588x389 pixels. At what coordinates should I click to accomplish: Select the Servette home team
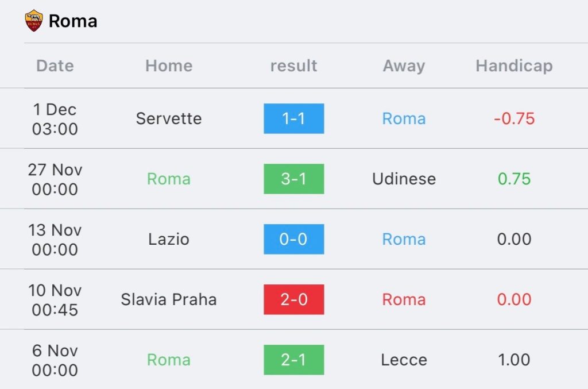click(169, 118)
